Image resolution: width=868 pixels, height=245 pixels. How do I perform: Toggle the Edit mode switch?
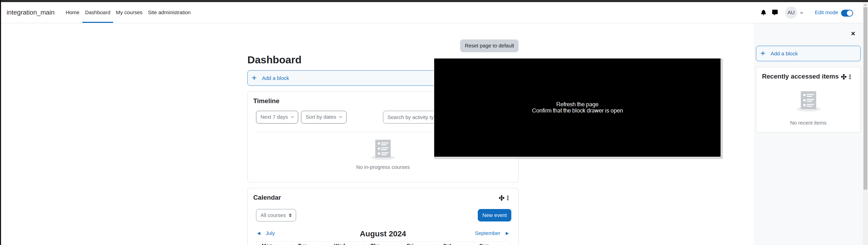coord(847,13)
